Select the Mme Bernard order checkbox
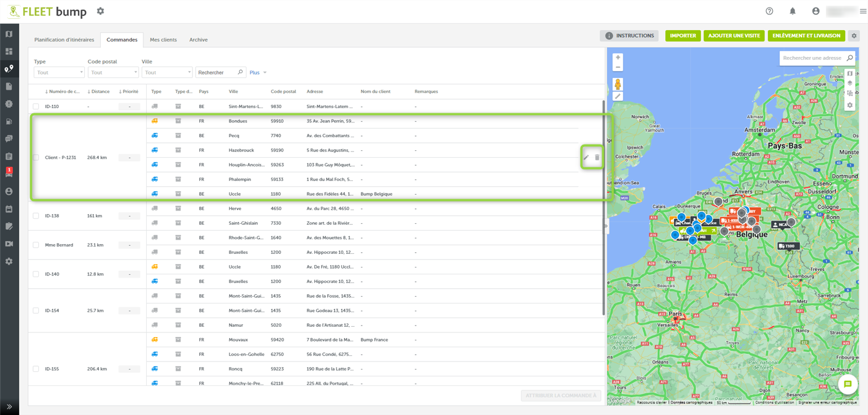Image resolution: width=868 pixels, height=415 pixels. click(36, 245)
